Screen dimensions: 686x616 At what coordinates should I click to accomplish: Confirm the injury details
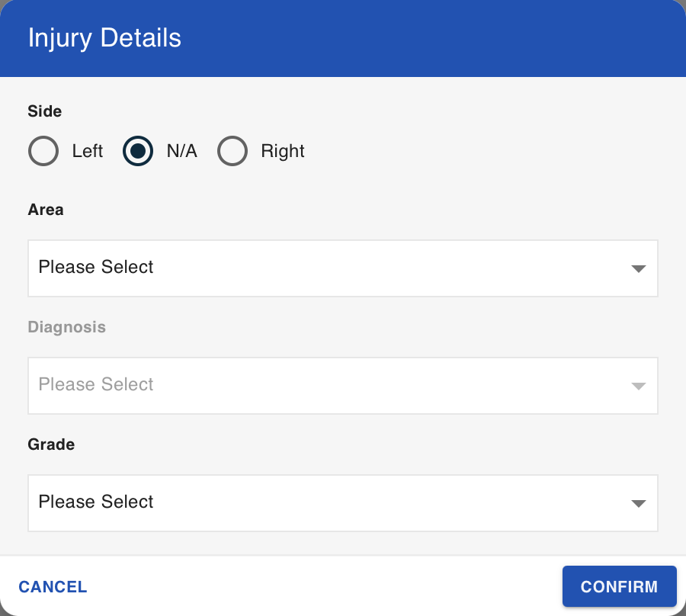pyautogui.click(x=620, y=586)
